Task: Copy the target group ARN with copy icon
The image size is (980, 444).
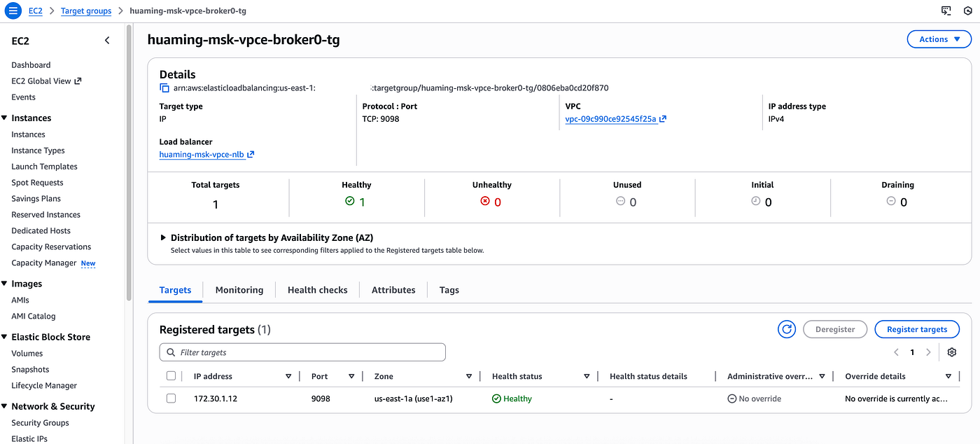Action: (164, 88)
